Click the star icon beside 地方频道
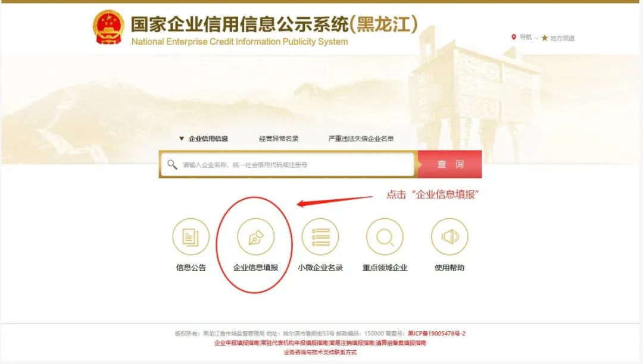Screen dimensions: 643x364 (x=545, y=38)
